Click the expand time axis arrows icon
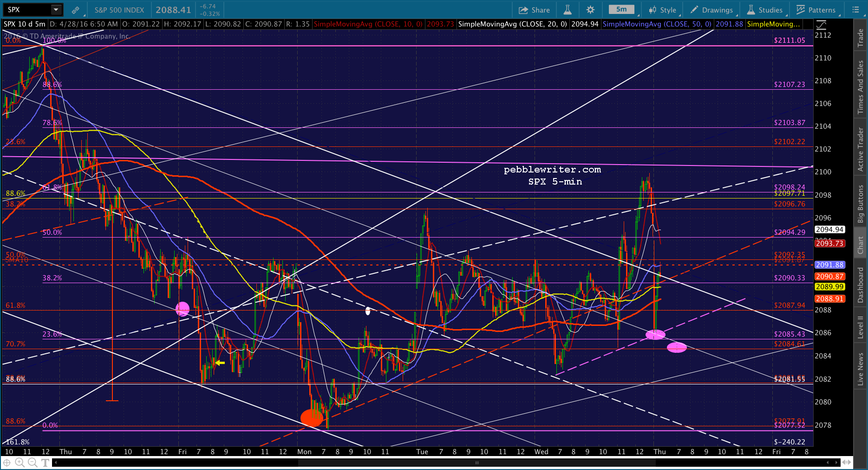 coord(847,462)
